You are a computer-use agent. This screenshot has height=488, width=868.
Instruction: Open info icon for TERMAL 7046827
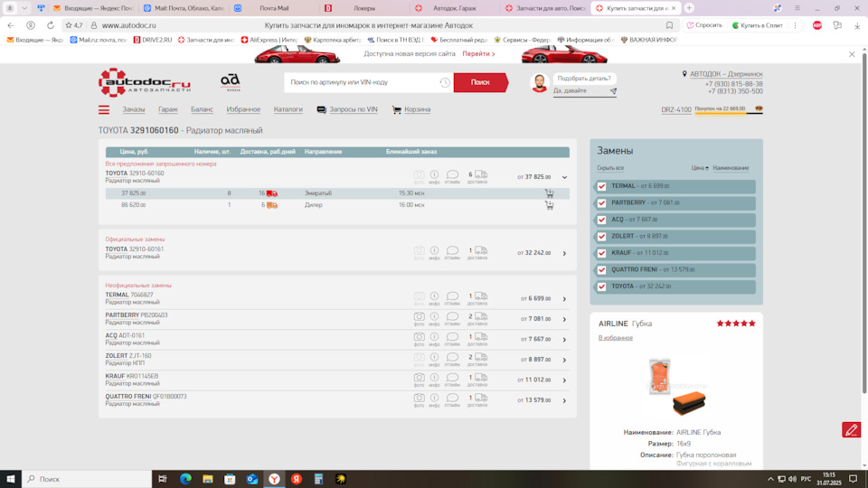[x=435, y=296]
